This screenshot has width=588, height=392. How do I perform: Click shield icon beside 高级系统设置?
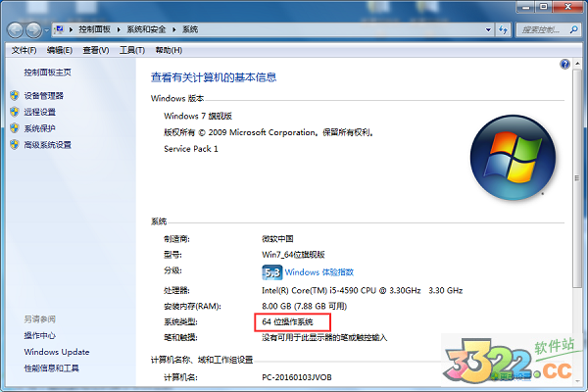coord(15,144)
